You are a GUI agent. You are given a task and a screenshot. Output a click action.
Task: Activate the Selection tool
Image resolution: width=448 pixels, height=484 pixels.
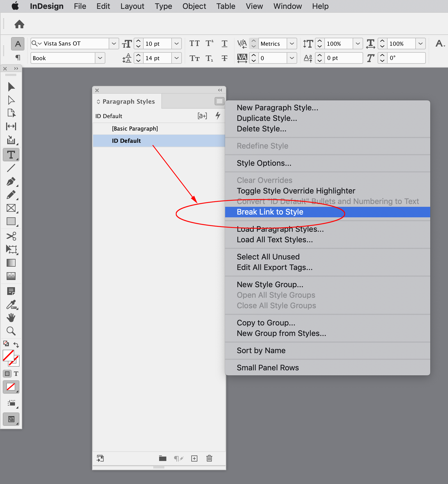point(11,87)
